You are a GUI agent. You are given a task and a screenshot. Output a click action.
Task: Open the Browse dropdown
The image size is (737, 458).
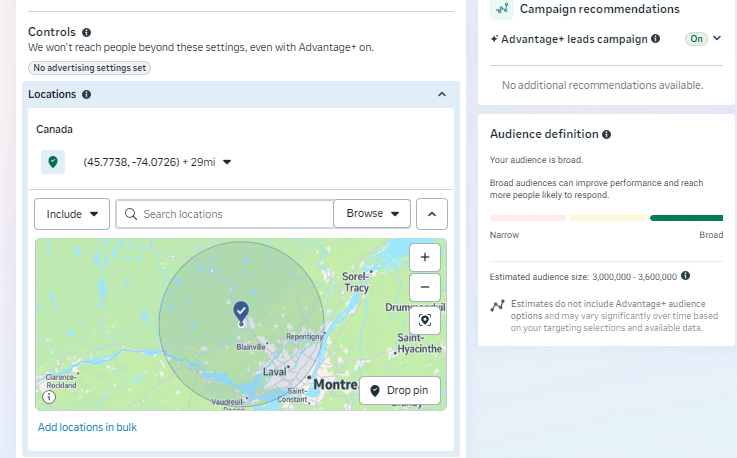(x=372, y=213)
